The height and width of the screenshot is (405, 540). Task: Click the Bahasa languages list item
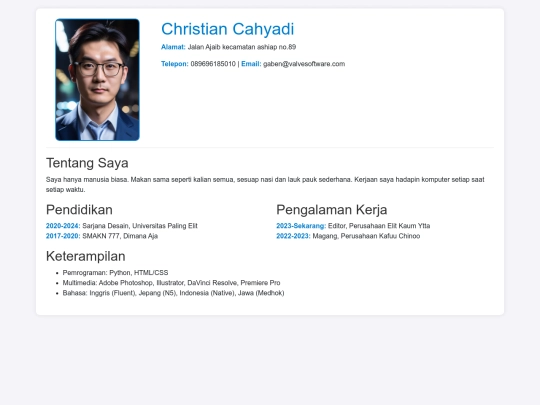point(173,293)
